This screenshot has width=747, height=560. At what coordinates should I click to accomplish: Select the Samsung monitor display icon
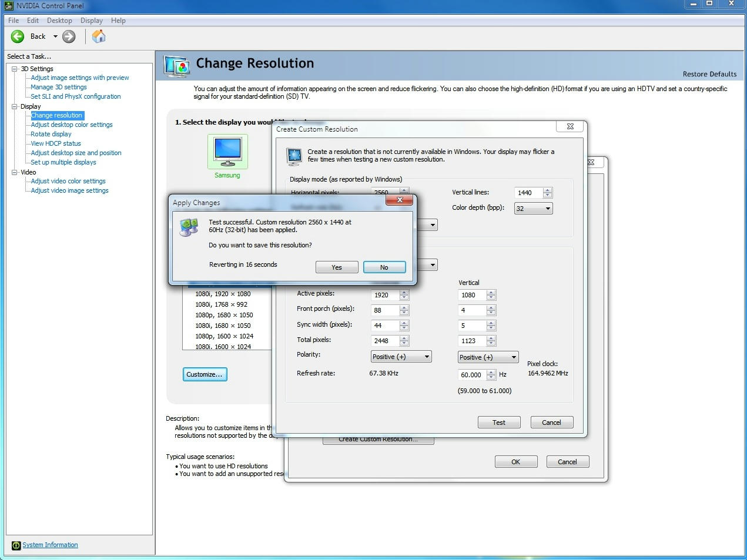(227, 151)
